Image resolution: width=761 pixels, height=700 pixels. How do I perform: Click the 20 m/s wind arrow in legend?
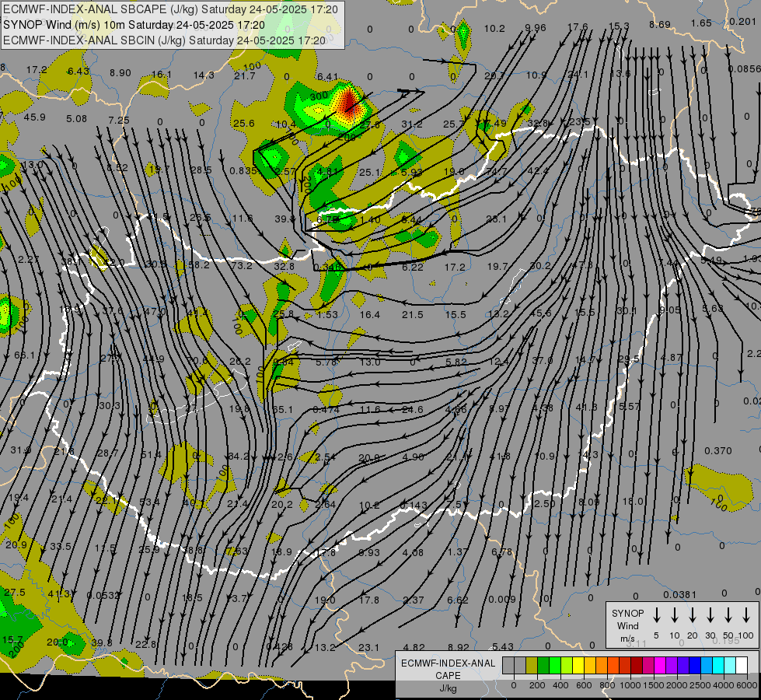click(x=693, y=615)
